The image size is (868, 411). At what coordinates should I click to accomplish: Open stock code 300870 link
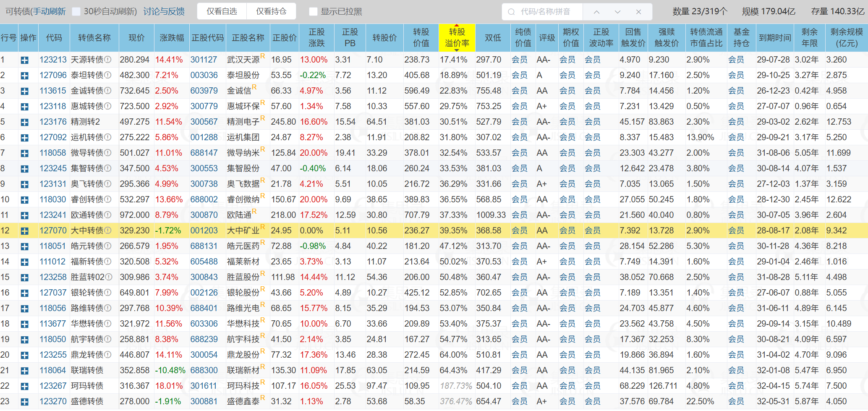point(204,215)
